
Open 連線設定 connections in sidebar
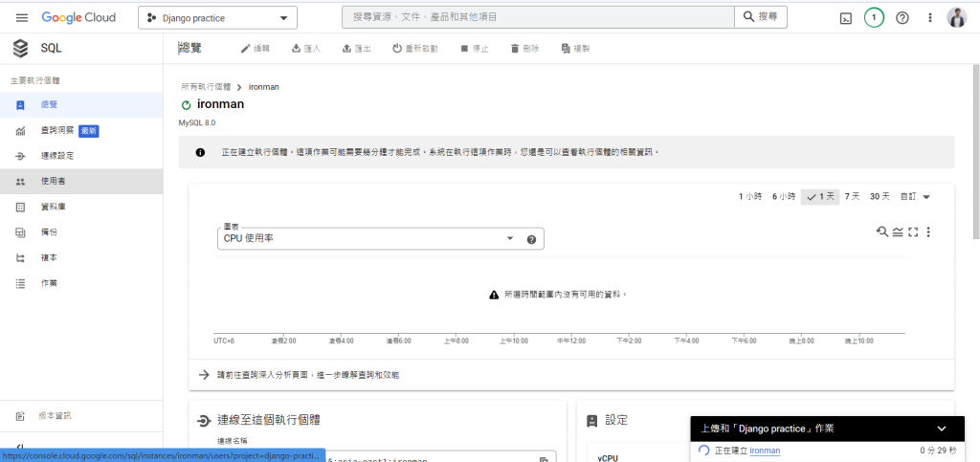click(81, 156)
